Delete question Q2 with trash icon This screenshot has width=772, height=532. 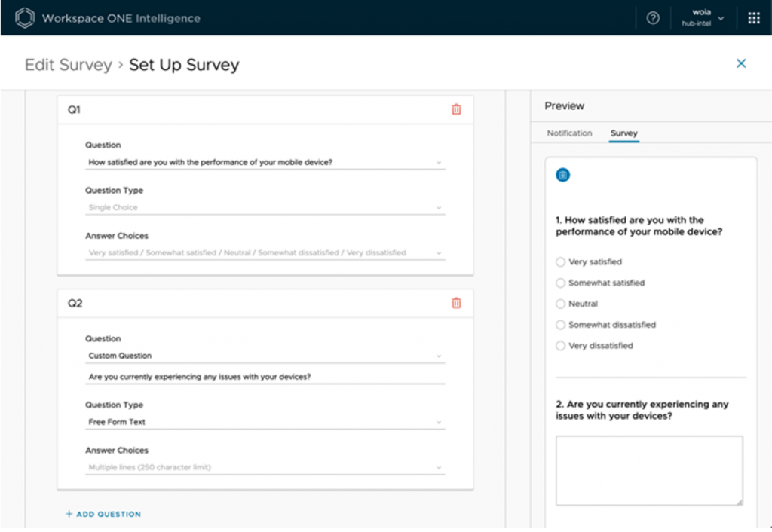pos(456,303)
